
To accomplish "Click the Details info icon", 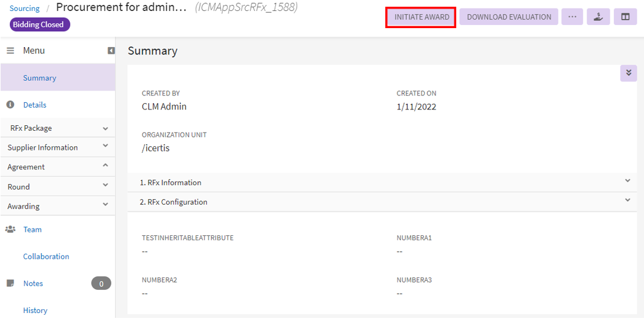I will click(10, 105).
